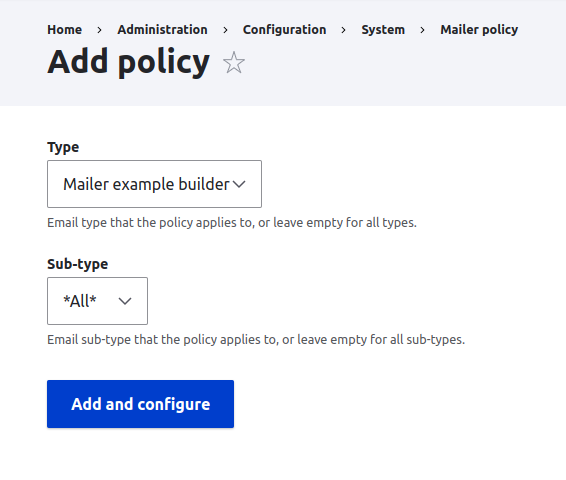Click the Add policy page heading
Screen dimensions: 566x480
tap(129, 62)
